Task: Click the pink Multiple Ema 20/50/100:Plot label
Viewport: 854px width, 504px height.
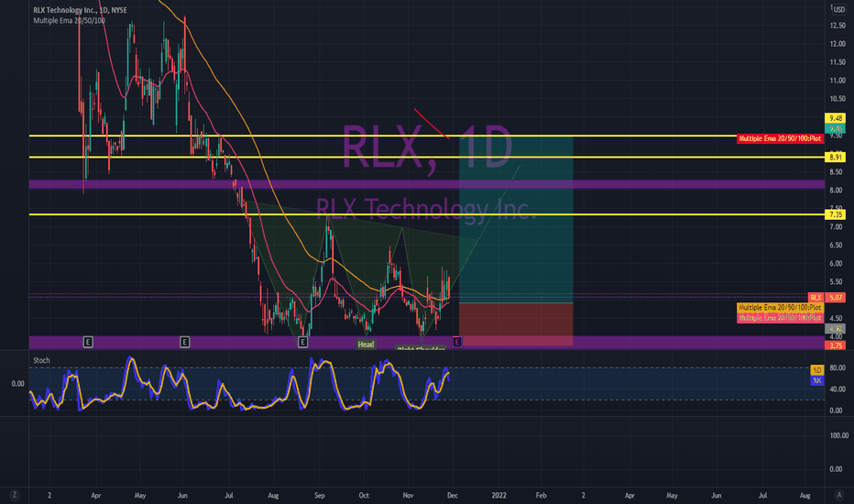Action: (x=780, y=318)
